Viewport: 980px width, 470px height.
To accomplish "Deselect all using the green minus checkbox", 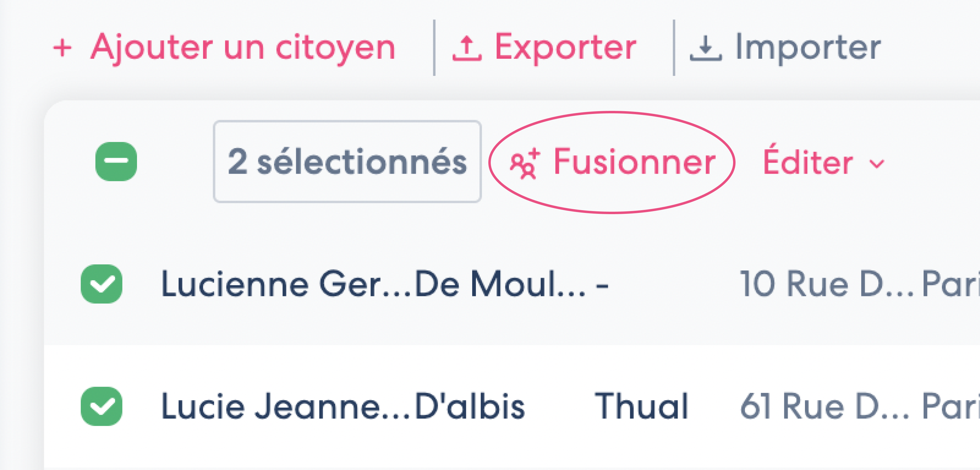I will tap(116, 161).
